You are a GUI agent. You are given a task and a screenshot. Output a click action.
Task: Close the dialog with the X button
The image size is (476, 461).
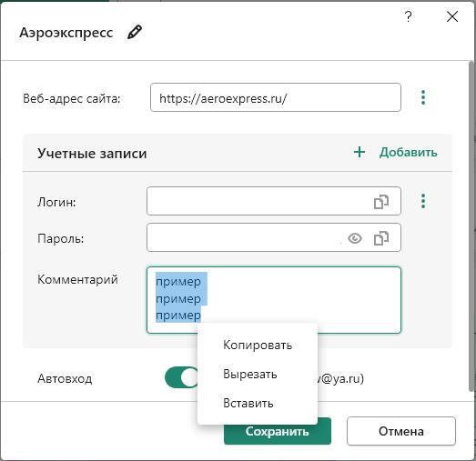[x=452, y=16]
